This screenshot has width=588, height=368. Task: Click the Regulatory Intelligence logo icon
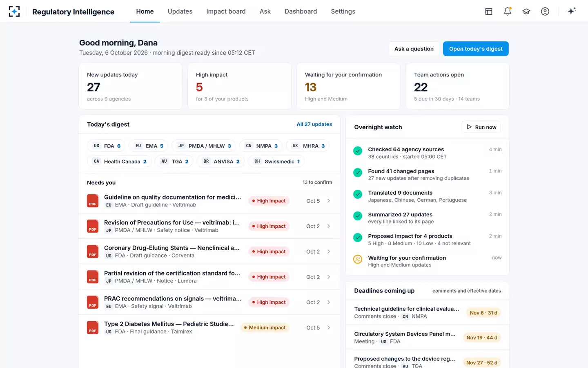click(x=14, y=11)
